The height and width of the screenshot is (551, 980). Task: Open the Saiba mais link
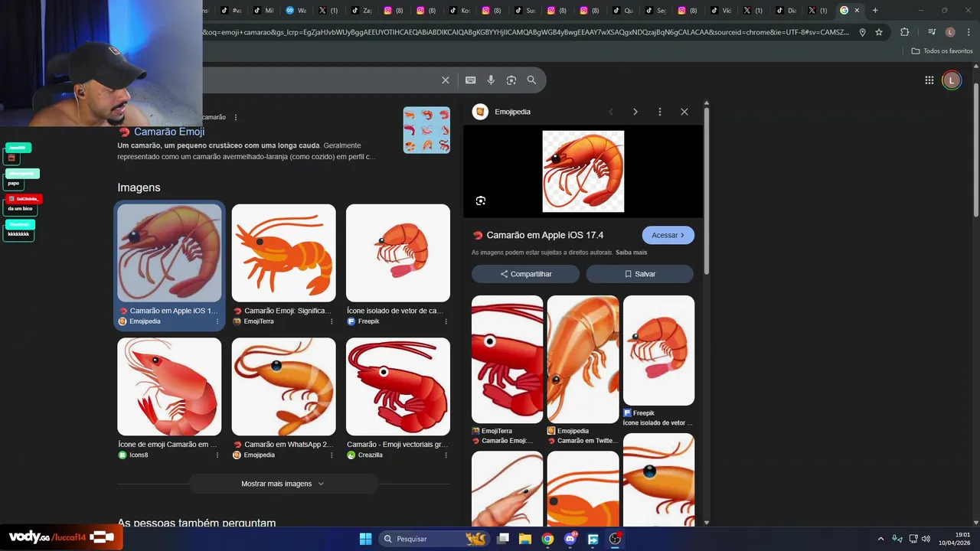tap(631, 253)
